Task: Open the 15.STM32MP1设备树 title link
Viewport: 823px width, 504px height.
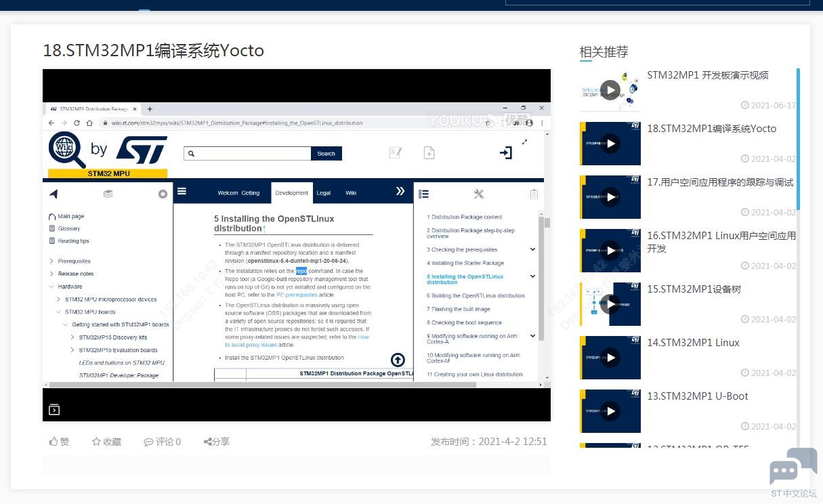Action: (x=694, y=289)
